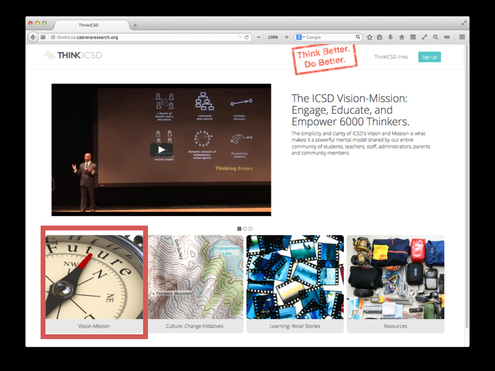Viewport: 495px width, 371px height.
Task: Go to the browser home icon
Action: click(402, 37)
